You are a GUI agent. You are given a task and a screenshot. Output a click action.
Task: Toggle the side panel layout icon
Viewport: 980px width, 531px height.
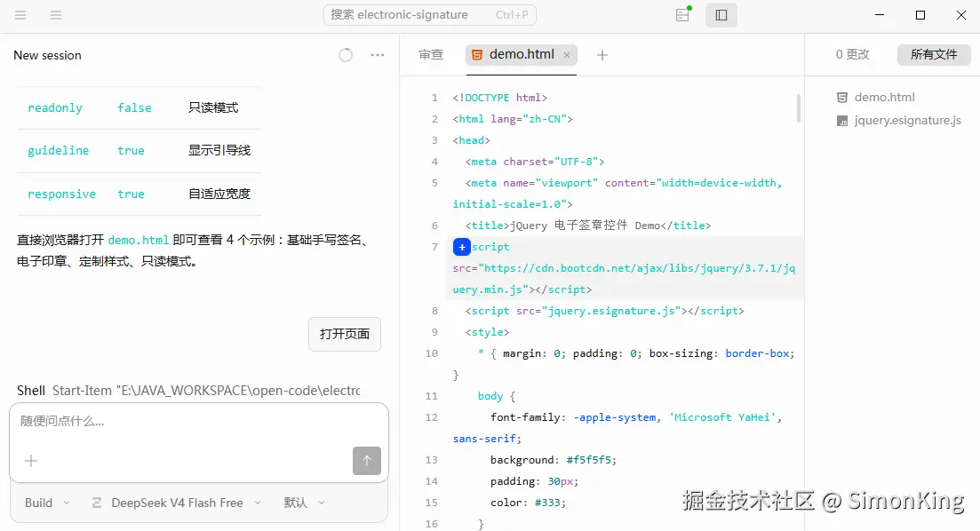(721, 15)
